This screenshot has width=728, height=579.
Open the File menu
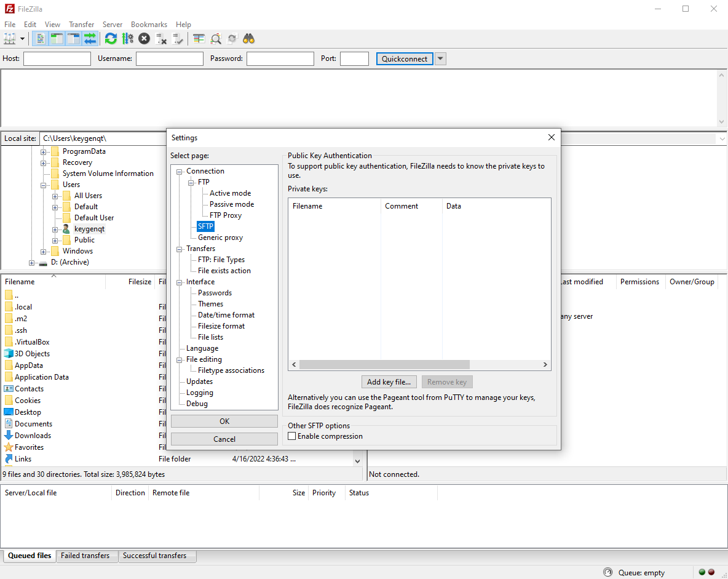click(x=10, y=25)
